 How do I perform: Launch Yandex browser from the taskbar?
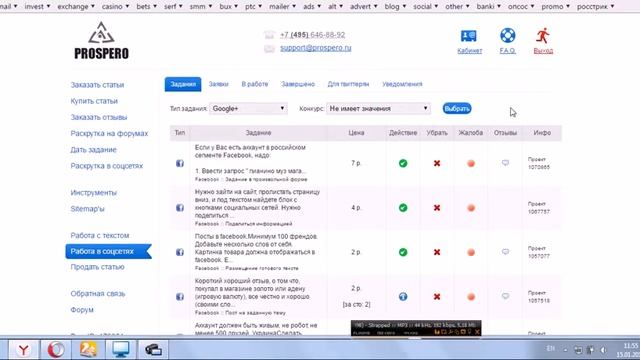click(x=24, y=350)
